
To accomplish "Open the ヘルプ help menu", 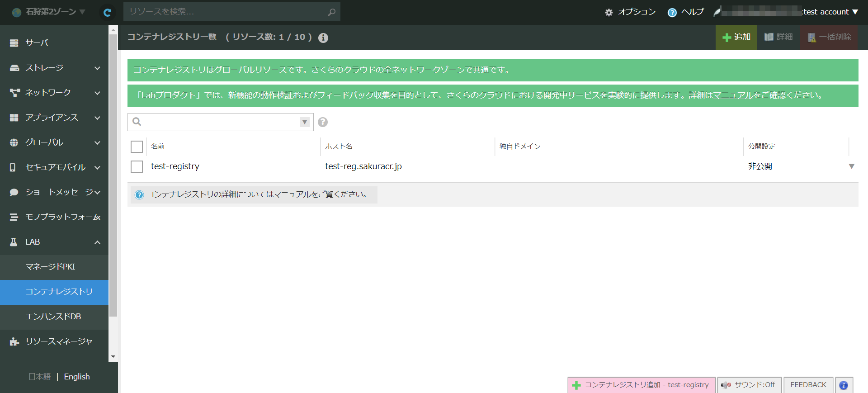I will click(x=686, y=12).
